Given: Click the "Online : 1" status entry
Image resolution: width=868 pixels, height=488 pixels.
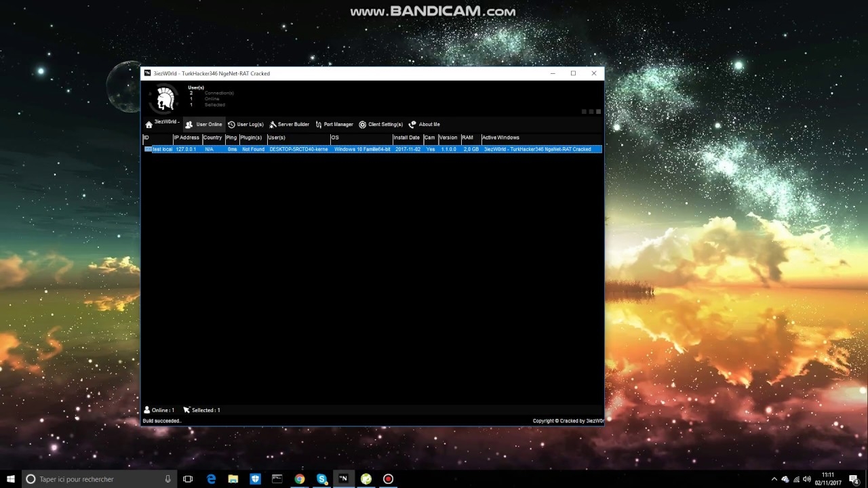Looking at the screenshot, I should click(159, 410).
